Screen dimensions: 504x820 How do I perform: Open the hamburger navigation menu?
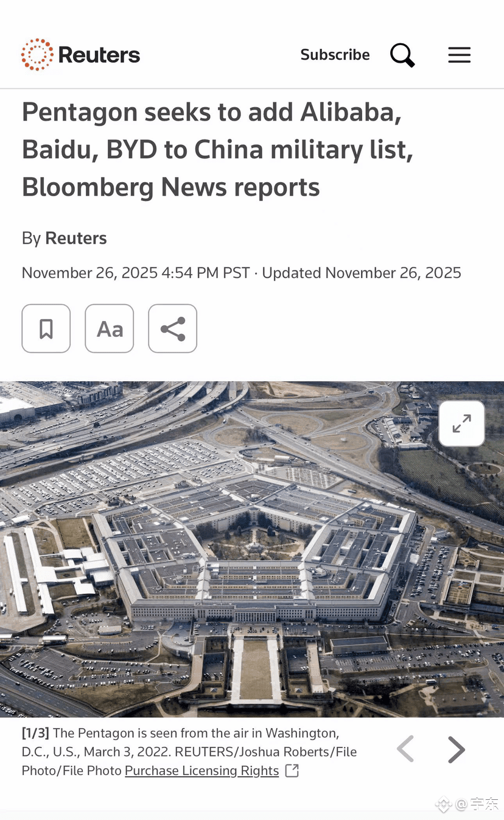pos(460,55)
